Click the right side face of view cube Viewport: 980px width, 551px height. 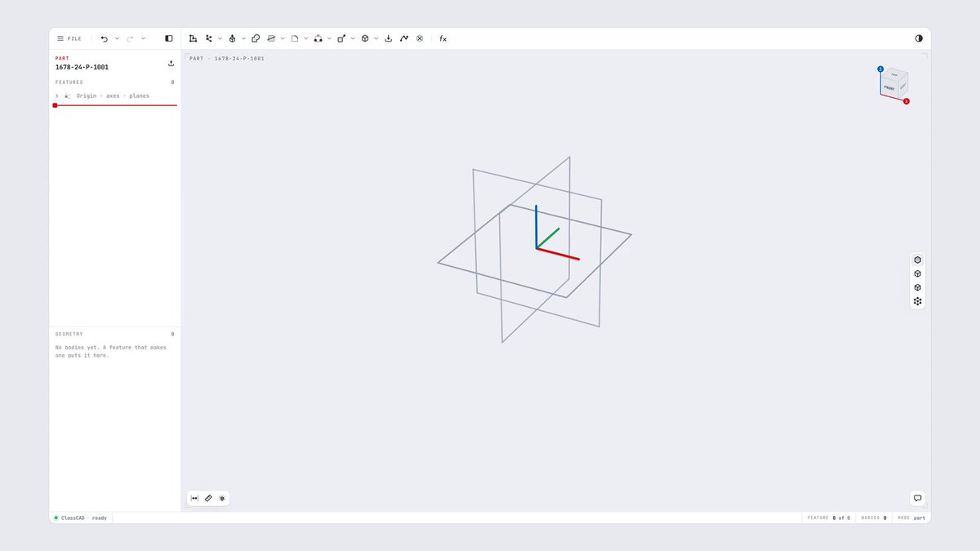(903, 85)
